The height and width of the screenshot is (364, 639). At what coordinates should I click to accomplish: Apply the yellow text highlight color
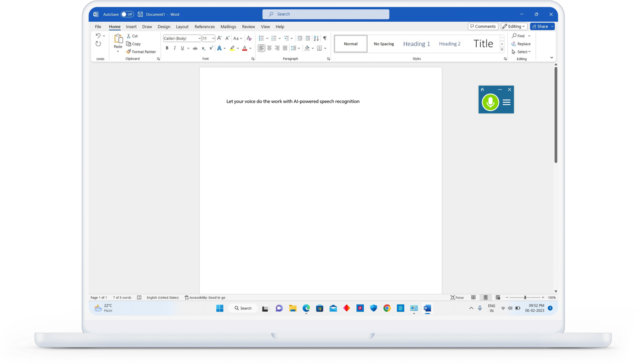[232, 48]
